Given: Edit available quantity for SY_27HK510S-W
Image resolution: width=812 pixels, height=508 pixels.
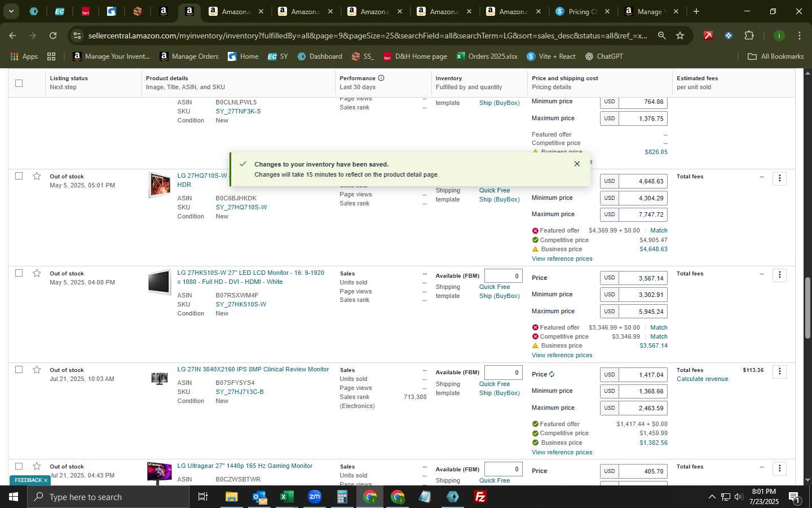Looking at the screenshot, I should (x=504, y=276).
